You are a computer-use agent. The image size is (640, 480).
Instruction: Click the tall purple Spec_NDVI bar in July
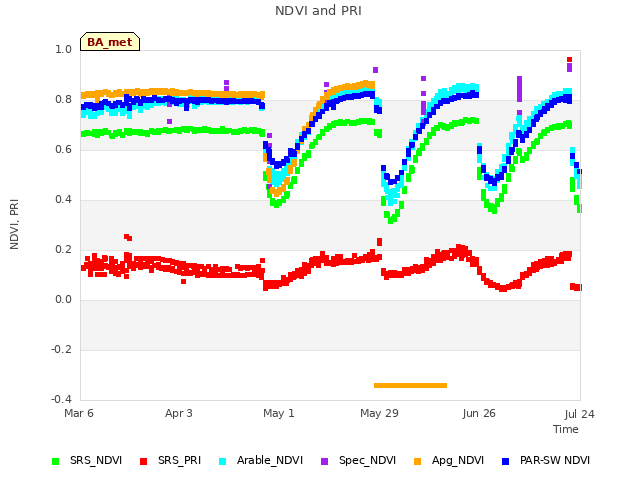click(519, 89)
